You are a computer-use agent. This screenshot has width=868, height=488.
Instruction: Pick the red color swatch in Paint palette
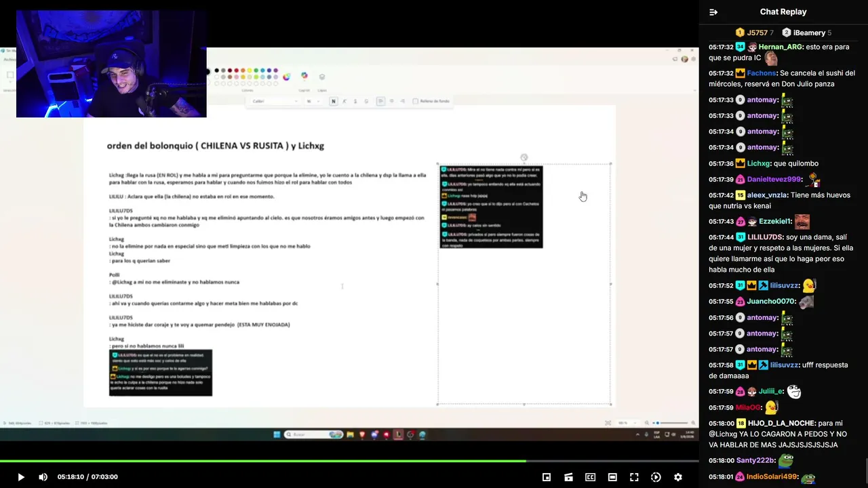(x=237, y=70)
